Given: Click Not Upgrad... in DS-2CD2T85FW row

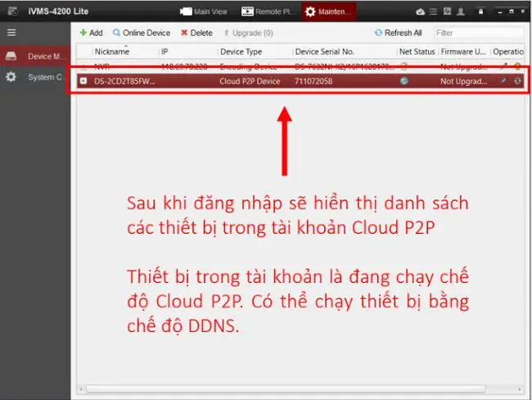Looking at the screenshot, I should [463, 81].
